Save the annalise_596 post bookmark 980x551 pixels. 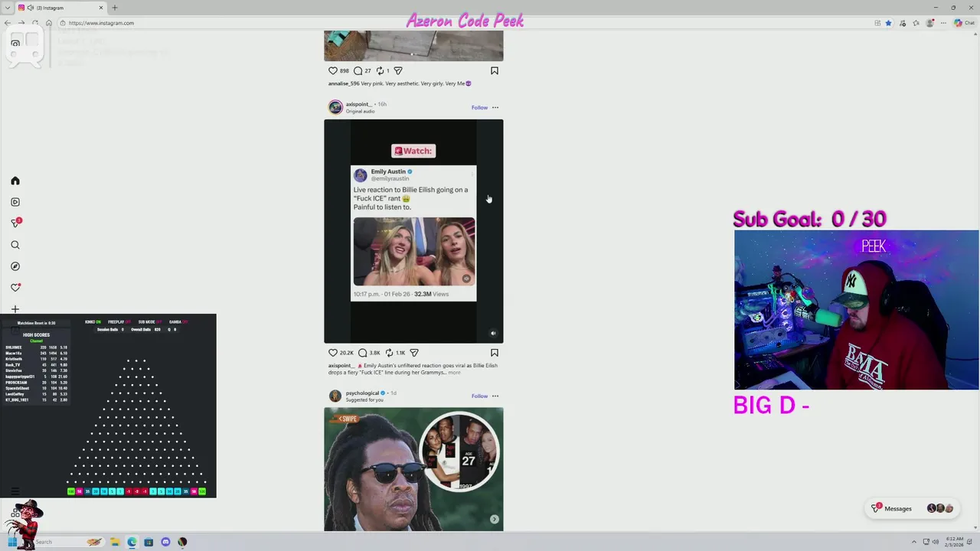coord(495,70)
